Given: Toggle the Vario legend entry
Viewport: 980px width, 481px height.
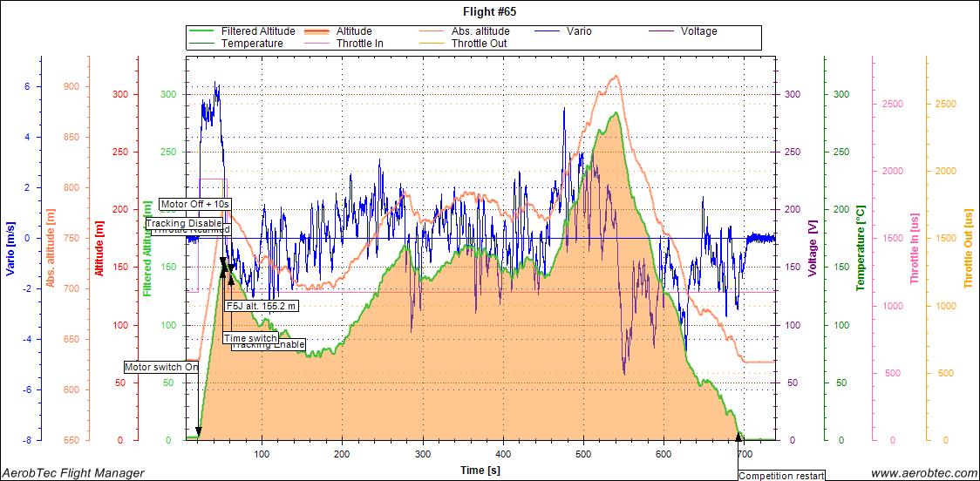Looking at the screenshot, I should pyautogui.click(x=576, y=31).
